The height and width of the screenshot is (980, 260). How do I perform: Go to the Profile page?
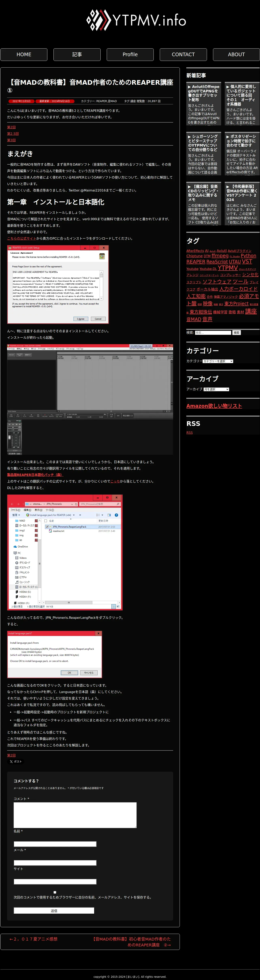coord(130,54)
